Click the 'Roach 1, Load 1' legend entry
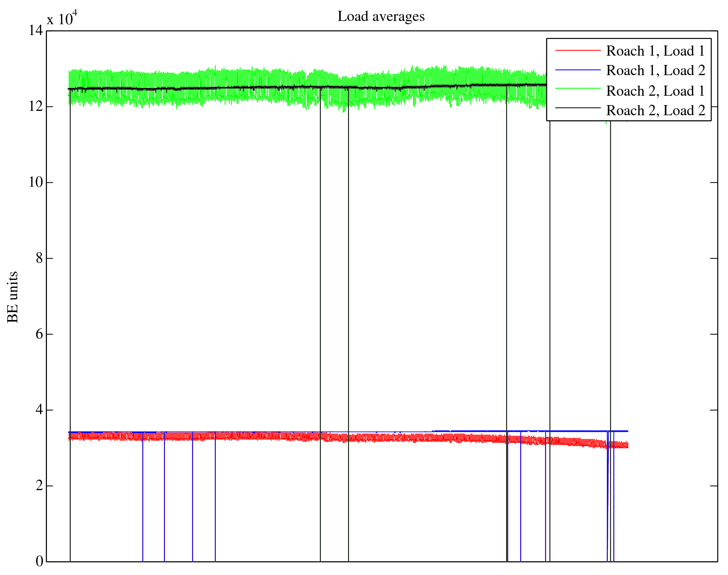Viewport: 728px width, 575px height. [x=655, y=51]
